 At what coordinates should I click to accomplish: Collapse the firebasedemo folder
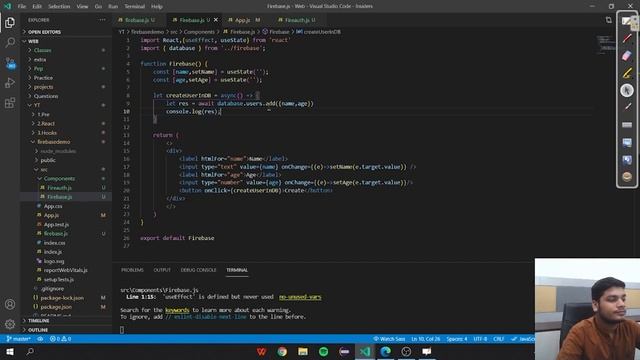pyautogui.click(x=66, y=142)
